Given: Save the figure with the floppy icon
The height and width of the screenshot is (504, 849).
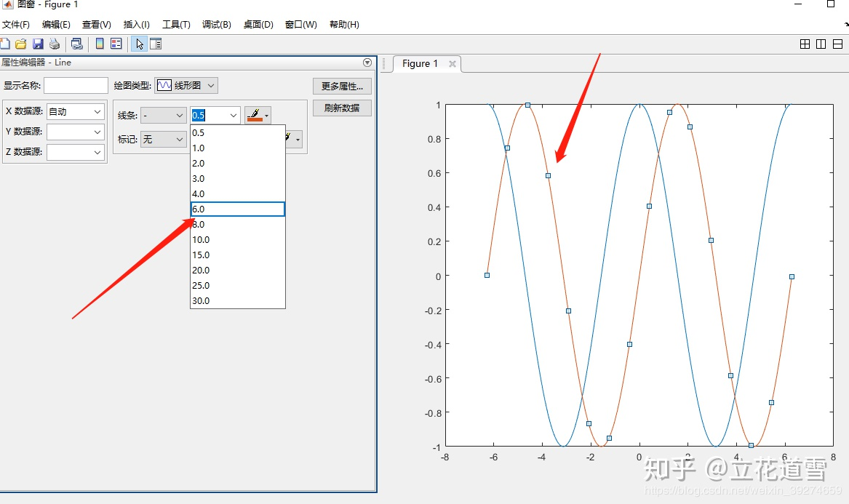Looking at the screenshot, I should point(37,44).
